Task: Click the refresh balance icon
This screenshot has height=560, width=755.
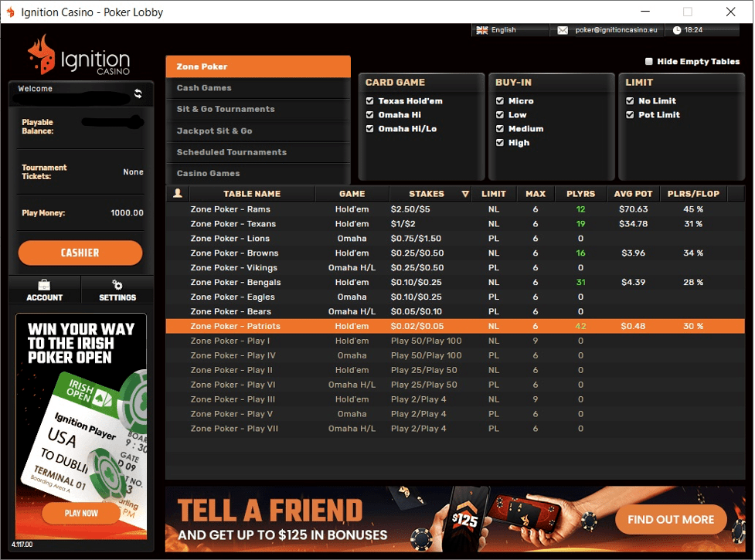Action: pos(138,93)
